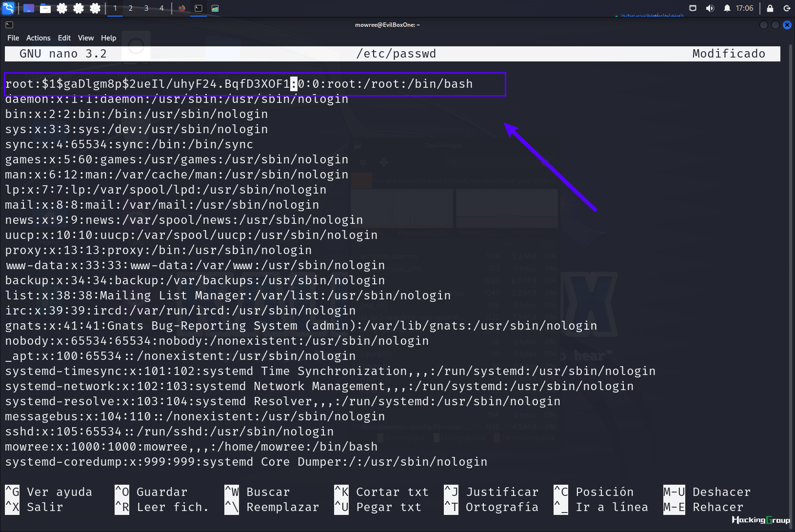The height and width of the screenshot is (532, 795).
Task: Click the _apt:x:100 line
Action: pyautogui.click(x=180, y=356)
